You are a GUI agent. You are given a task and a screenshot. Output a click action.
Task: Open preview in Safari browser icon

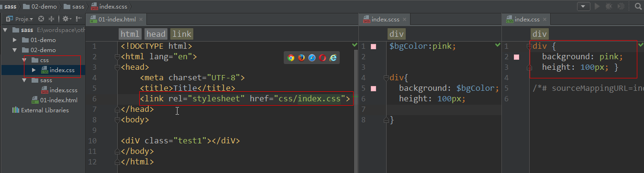click(x=312, y=57)
